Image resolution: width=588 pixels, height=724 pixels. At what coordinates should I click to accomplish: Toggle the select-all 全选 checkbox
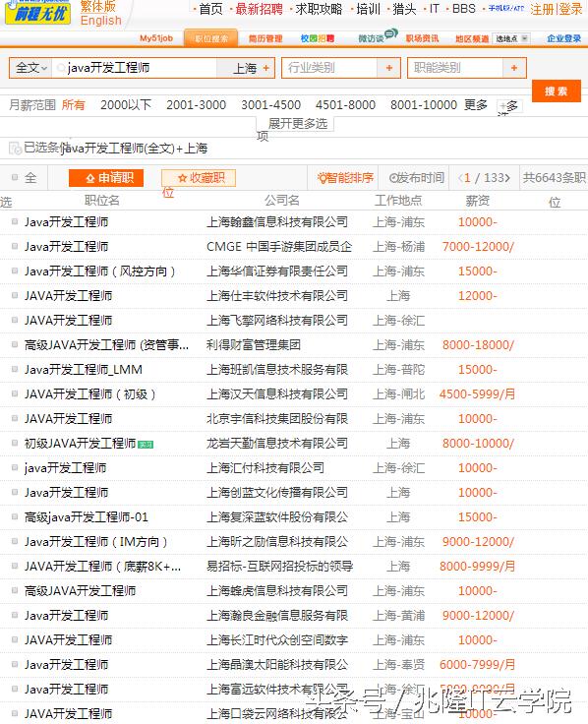point(15,177)
